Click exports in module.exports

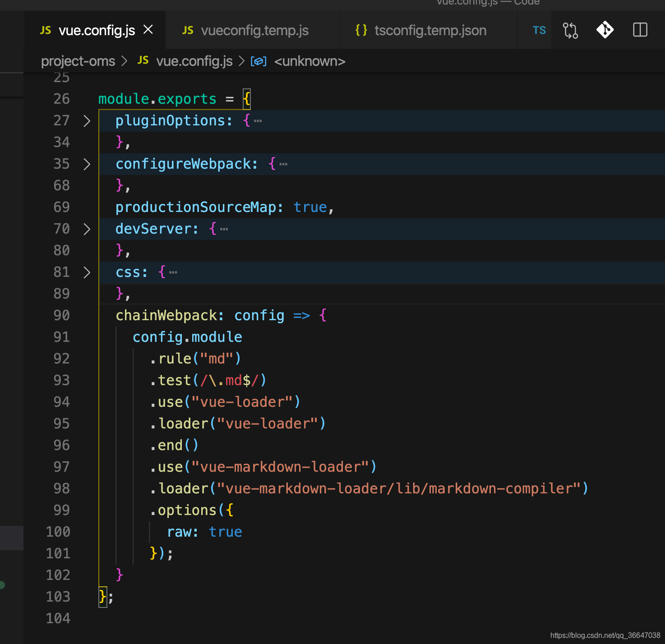[x=187, y=99]
